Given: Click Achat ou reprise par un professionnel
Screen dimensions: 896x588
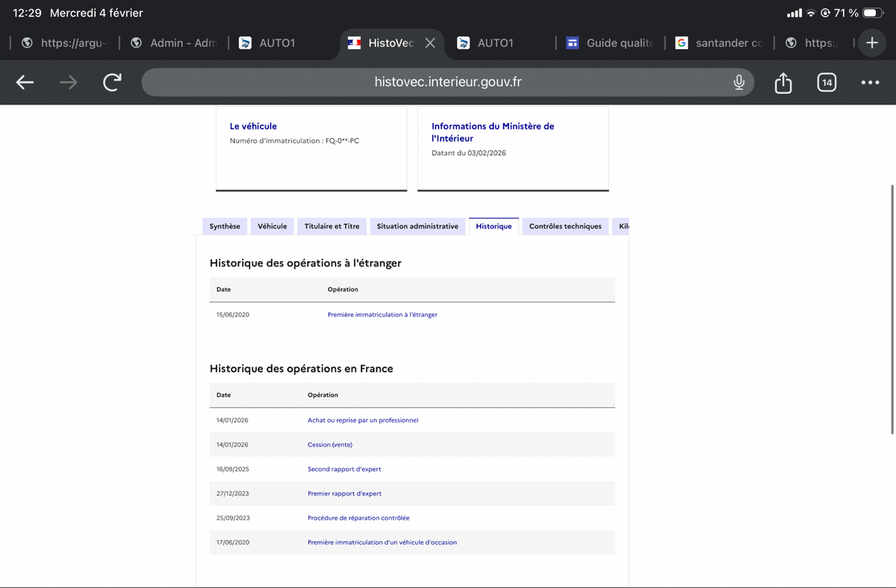Looking at the screenshot, I should click(363, 420).
